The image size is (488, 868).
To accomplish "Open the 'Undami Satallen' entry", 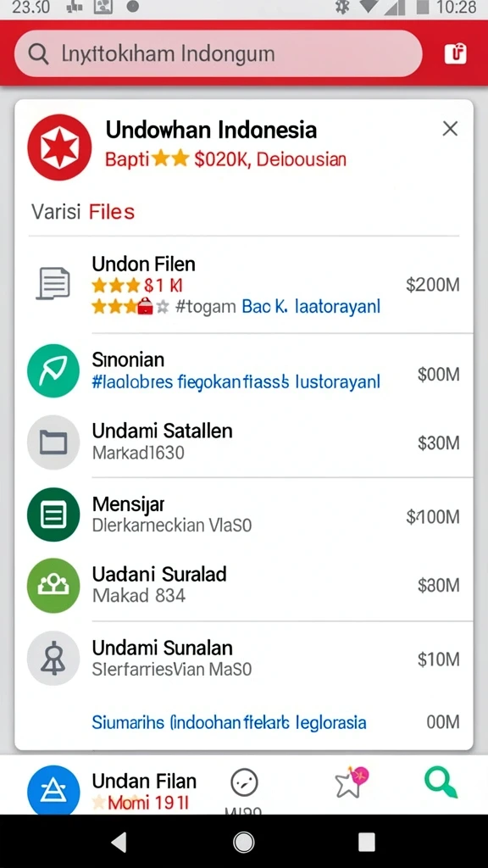I will (162, 431).
